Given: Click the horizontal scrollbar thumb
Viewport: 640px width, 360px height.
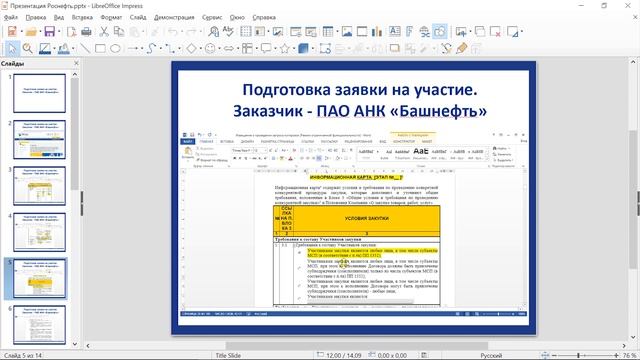Looking at the screenshot, I should (x=356, y=346).
